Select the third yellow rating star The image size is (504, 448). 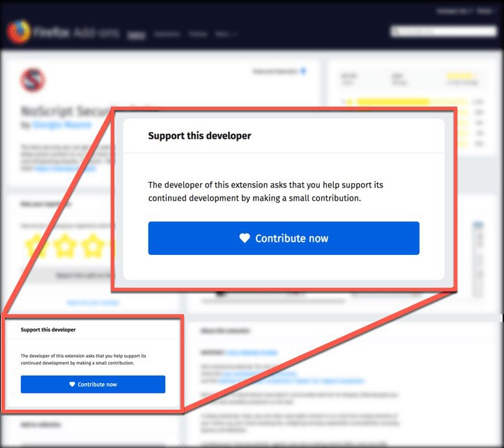pyautogui.click(x=93, y=246)
